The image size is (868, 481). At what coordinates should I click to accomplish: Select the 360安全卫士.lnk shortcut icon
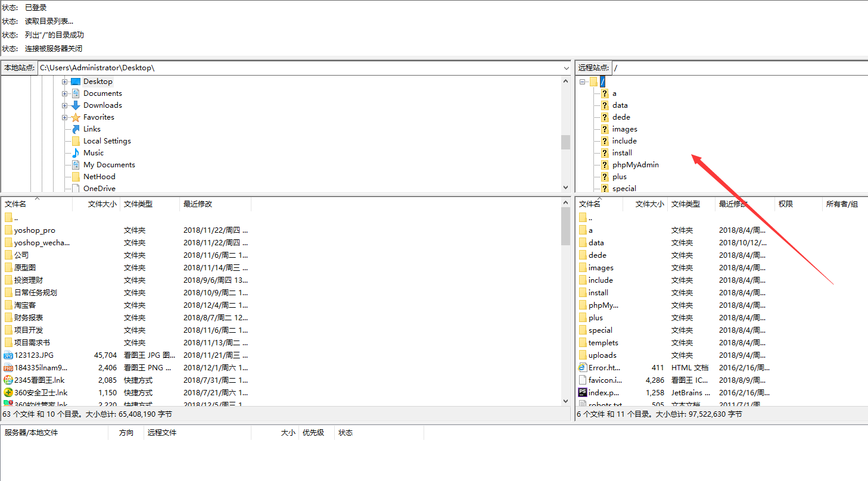click(8, 393)
